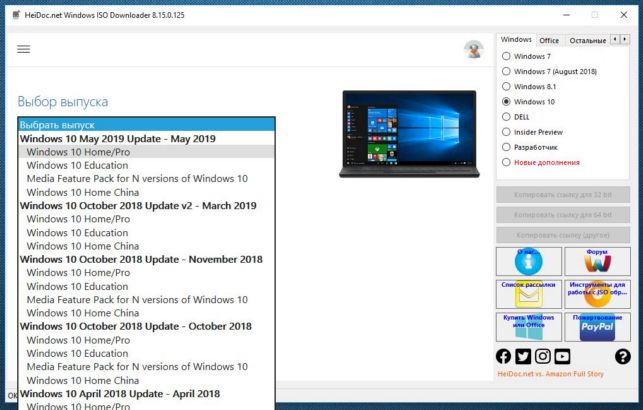The width and height of the screenshot is (643, 410).
Task: Select the DELL radio button
Action: (x=506, y=117)
